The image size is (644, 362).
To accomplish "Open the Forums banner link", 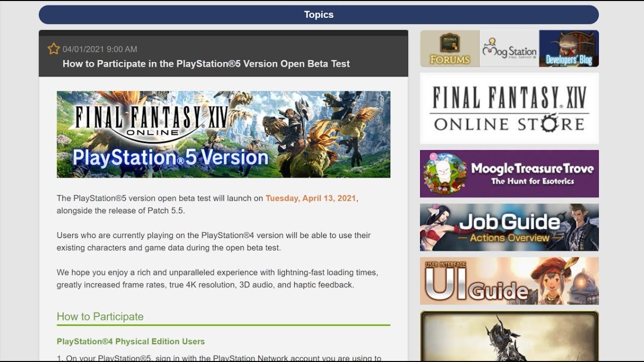I will [x=450, y=48].
